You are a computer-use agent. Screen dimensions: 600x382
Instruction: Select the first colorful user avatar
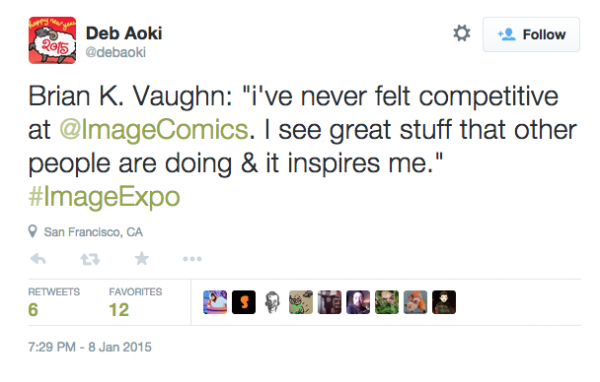[x=215, y=302]
